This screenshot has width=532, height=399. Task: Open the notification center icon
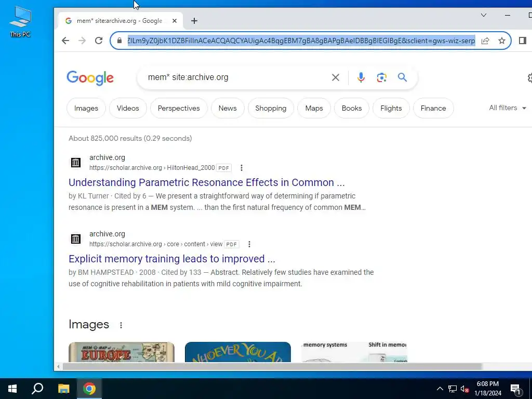(515, 389)
